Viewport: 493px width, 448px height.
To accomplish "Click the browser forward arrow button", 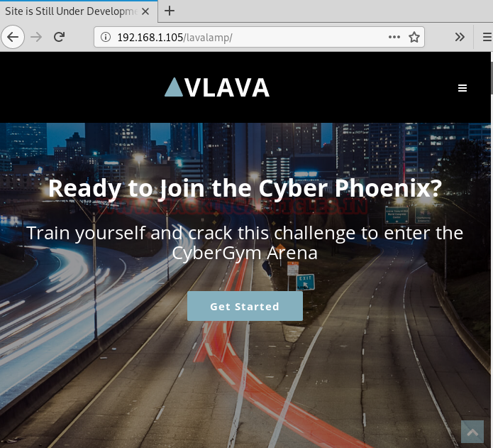I will [x=36, y=37].
